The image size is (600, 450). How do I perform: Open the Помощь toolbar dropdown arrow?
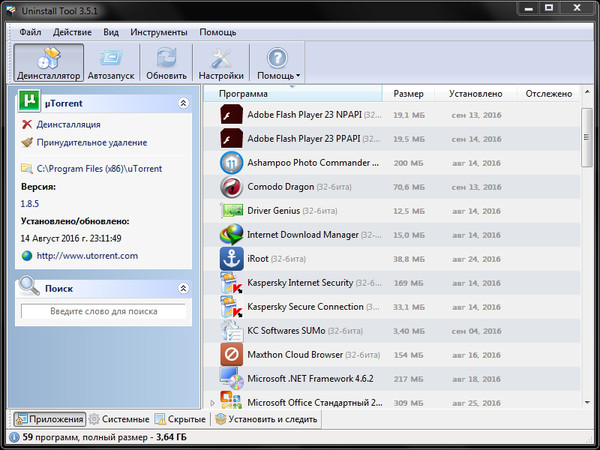click(x=298, y=76)
